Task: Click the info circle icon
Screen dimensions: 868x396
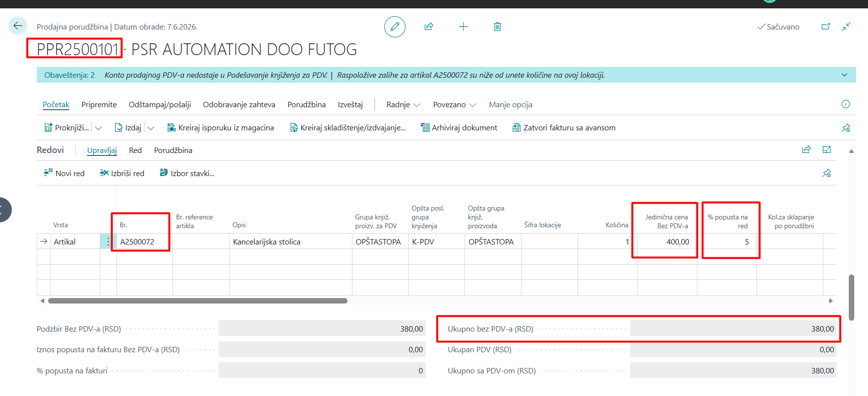Action: point(845,104)
